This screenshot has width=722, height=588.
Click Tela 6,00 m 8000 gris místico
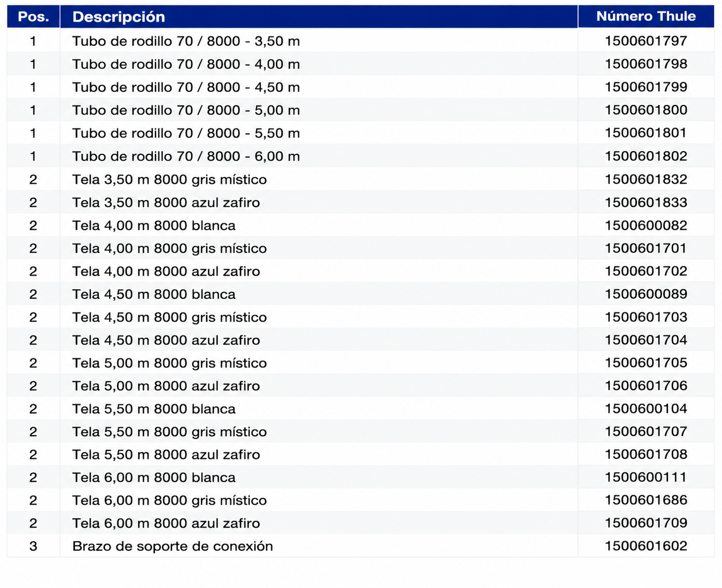(x=169, y=500)
